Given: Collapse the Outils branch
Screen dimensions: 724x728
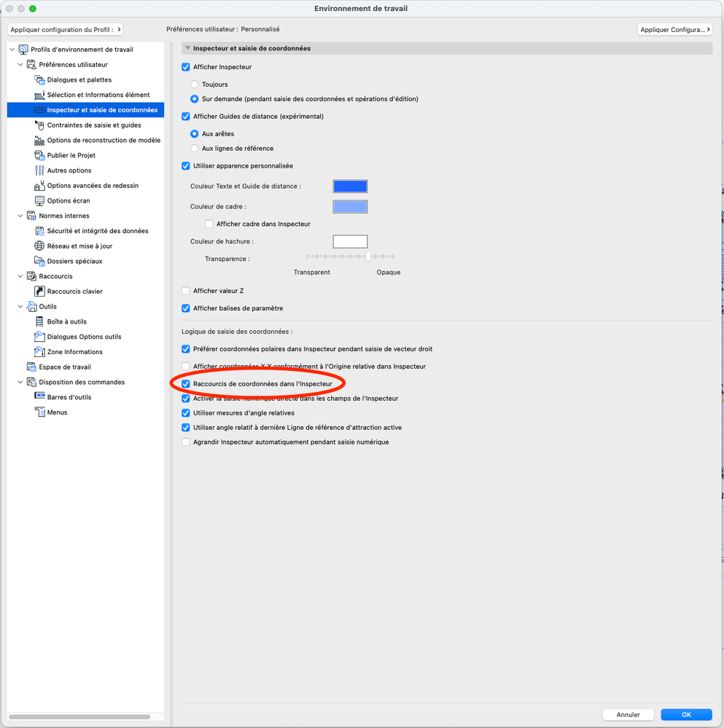Looking at the screenshot, I should (x=20, y=306).
